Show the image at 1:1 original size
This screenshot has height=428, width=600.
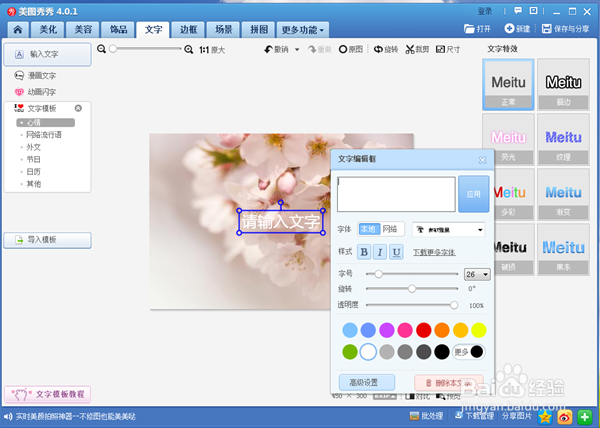pos(212,50)
